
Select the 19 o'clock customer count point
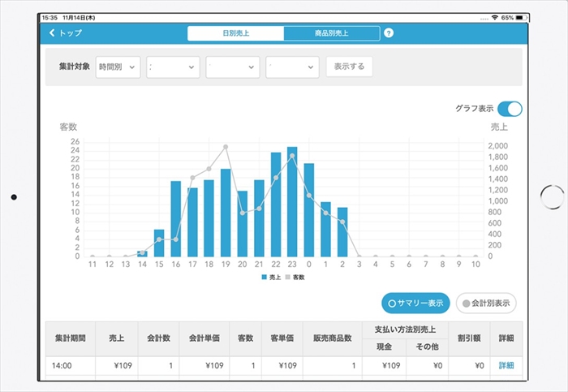coord(226,147)
